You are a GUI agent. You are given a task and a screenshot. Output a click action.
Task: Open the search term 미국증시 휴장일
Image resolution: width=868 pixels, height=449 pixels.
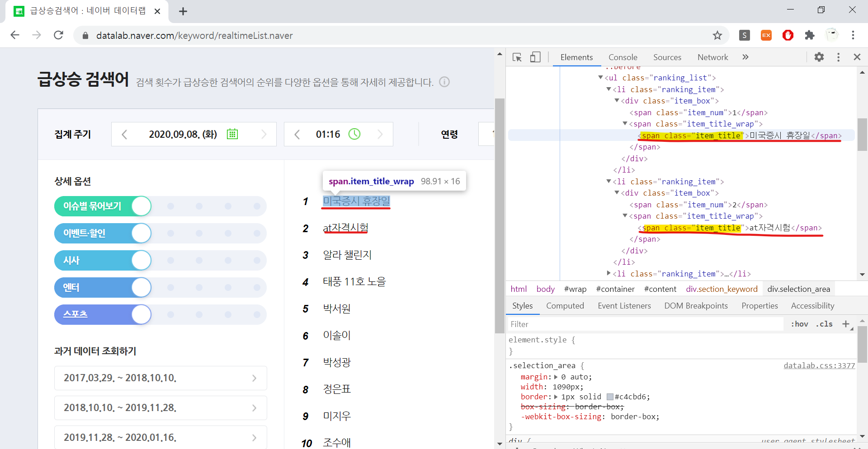coord(356,201)
